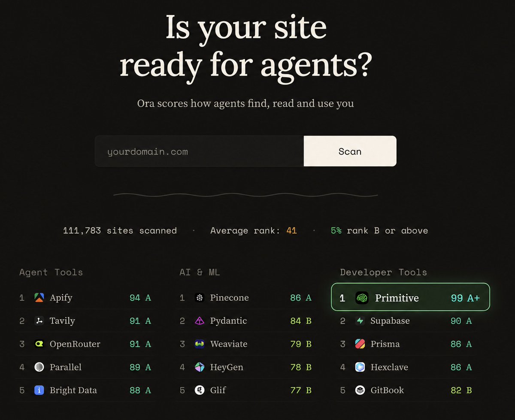Image resolution: width=515 pixels, height=420 pixels.
Task: Click Glif's 77 B score
Action: pyautogui.click(x=301, y=390)
